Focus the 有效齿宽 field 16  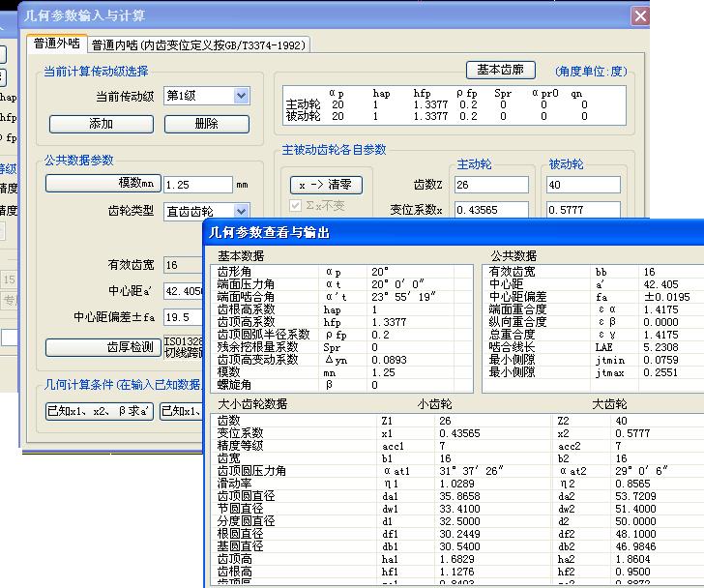[184, 265]
